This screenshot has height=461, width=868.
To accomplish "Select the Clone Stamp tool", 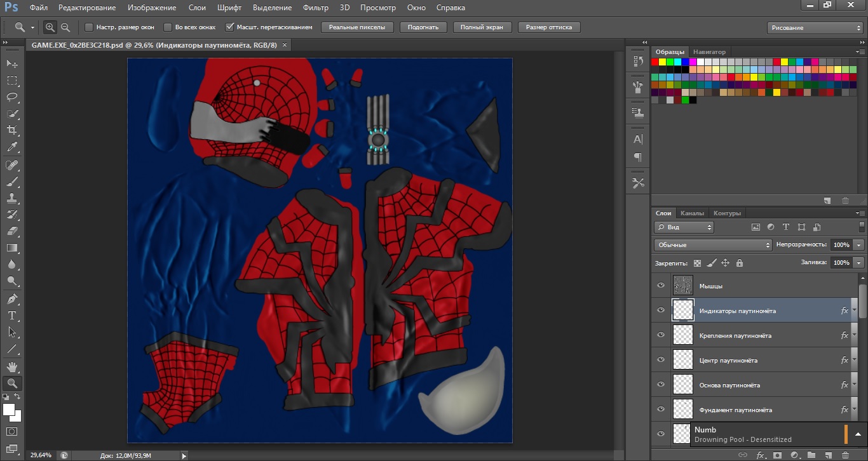I will point(12,198).
